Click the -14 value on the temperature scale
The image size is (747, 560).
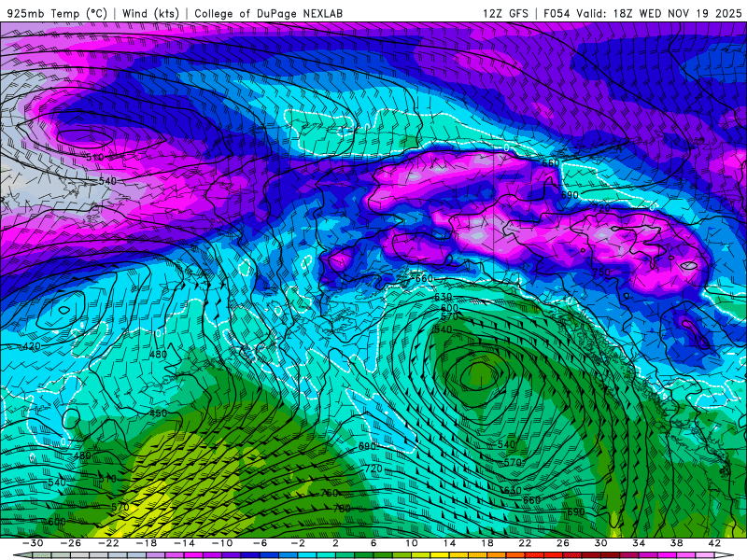tap(184, 543)
